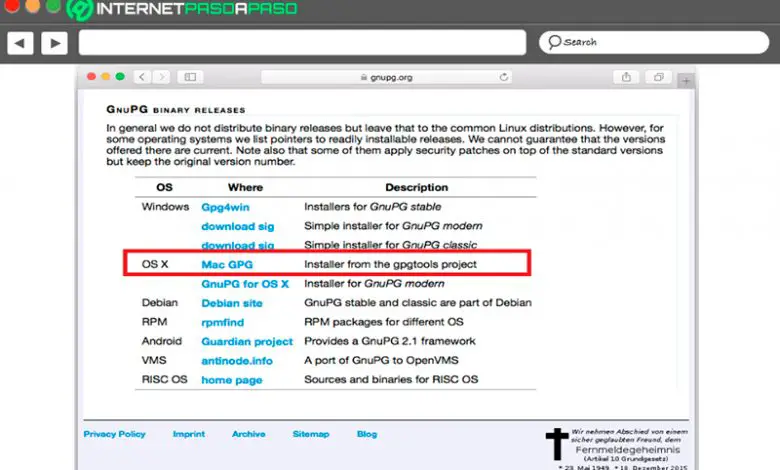
Task: Click the Internet Paso a Paso logo
Action: (x=183, y=9)
